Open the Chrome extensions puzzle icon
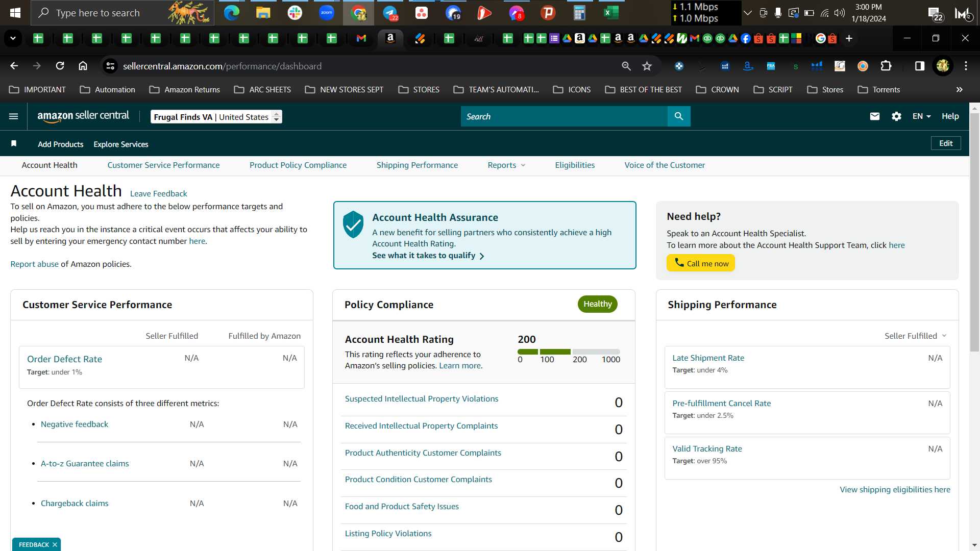The width and height of the screenshot is (980, 551). click(x=886, y=66)
